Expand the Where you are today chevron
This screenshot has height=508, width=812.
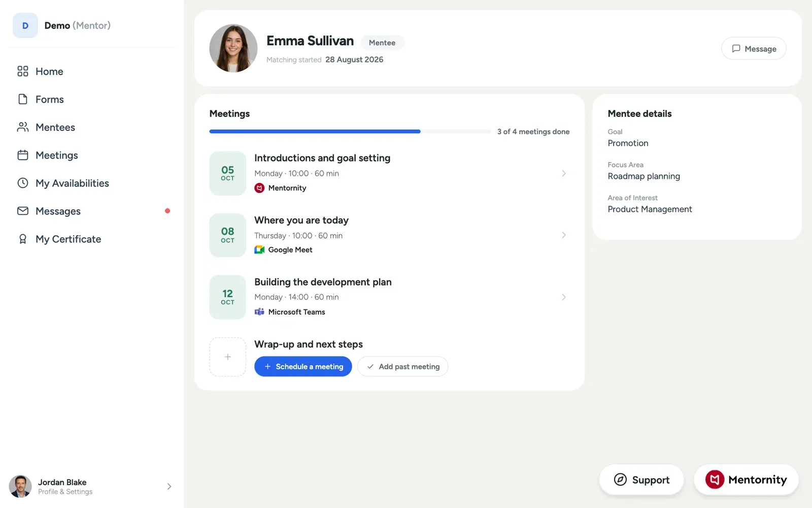pos(564,235)
